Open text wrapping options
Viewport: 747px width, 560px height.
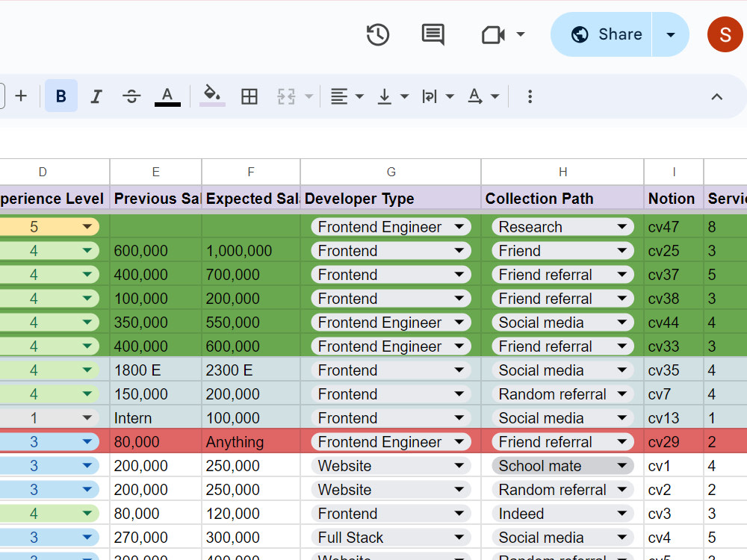437,96
